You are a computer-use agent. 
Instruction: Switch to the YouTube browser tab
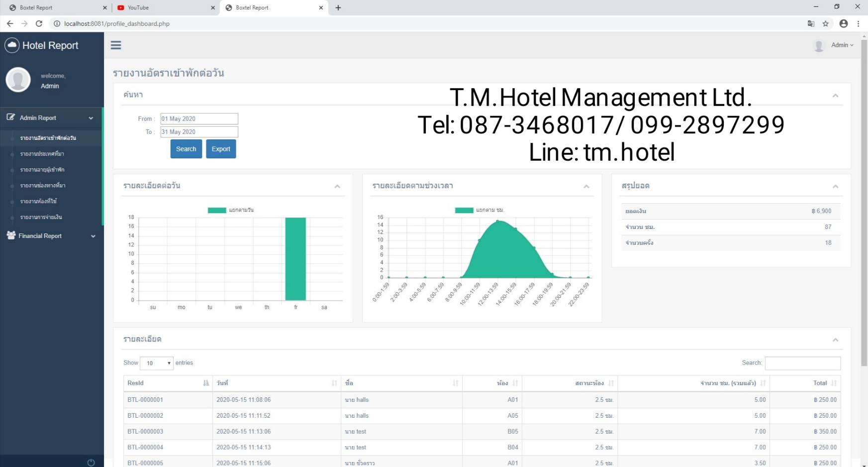click(x=164, y=7)
